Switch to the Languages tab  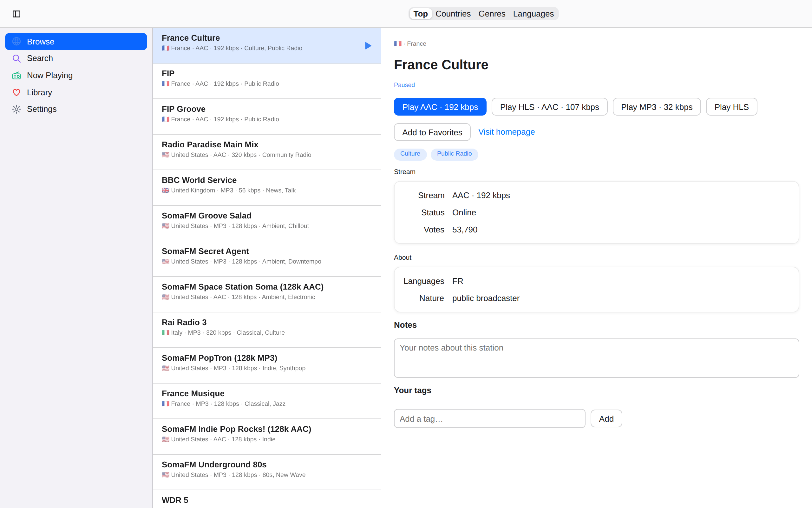point(533,14)
